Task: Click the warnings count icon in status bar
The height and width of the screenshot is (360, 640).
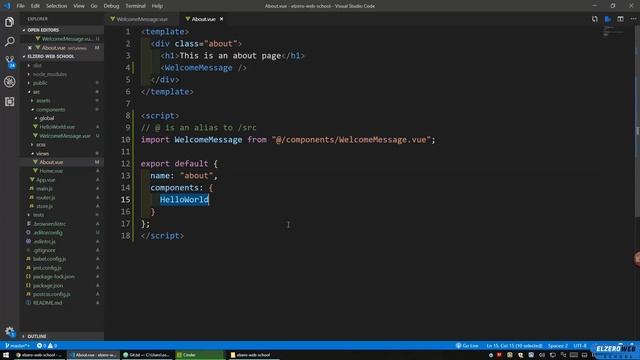Action: point(52,346)
